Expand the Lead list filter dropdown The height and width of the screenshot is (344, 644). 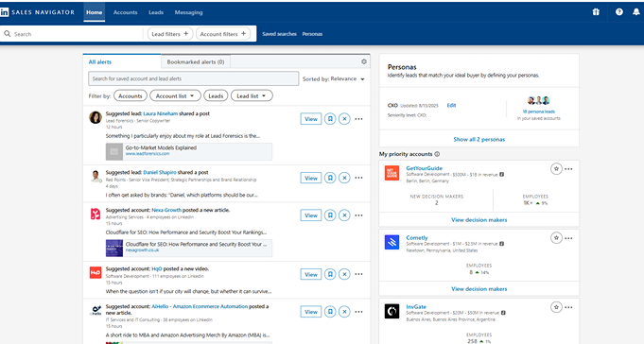(x=252, y=95)
